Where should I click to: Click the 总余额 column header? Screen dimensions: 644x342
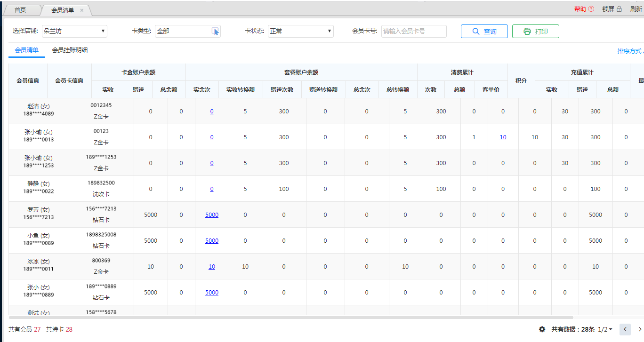click(169, 89)
